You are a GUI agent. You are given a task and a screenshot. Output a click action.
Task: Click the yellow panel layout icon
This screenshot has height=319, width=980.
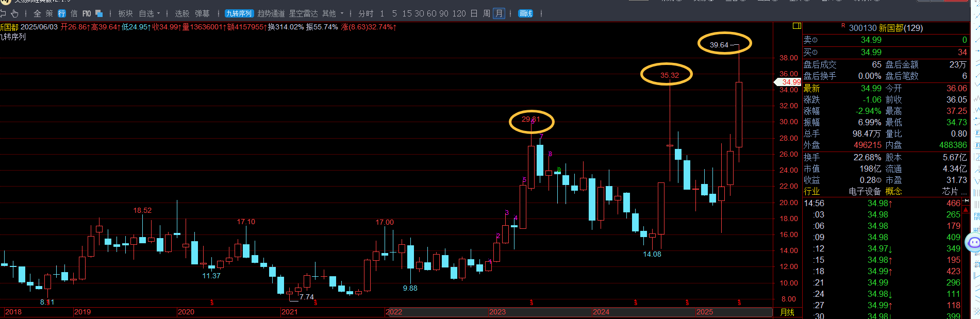click(x=796, y=26)
